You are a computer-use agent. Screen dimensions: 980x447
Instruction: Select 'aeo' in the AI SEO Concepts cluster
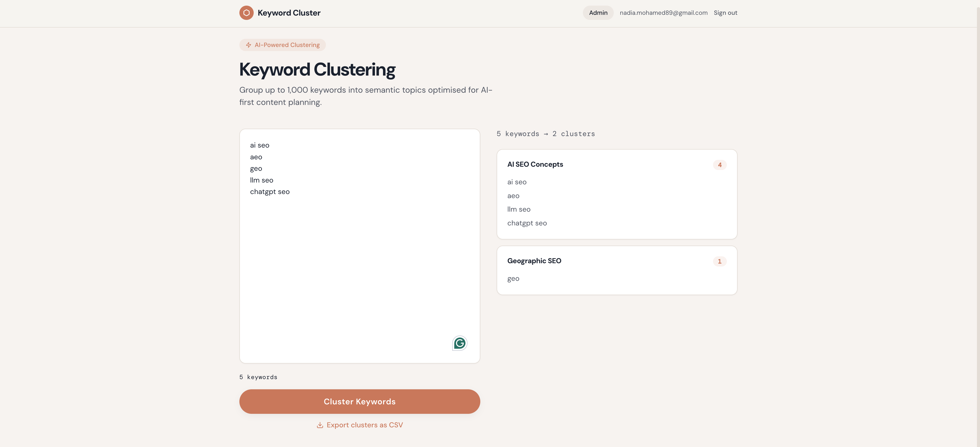[x=513, y=196]
